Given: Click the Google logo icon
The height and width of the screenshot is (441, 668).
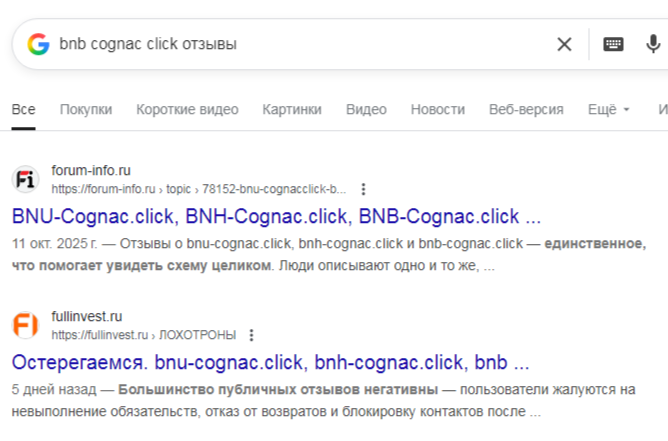Looking at the screenshot, I should [39, 44].
